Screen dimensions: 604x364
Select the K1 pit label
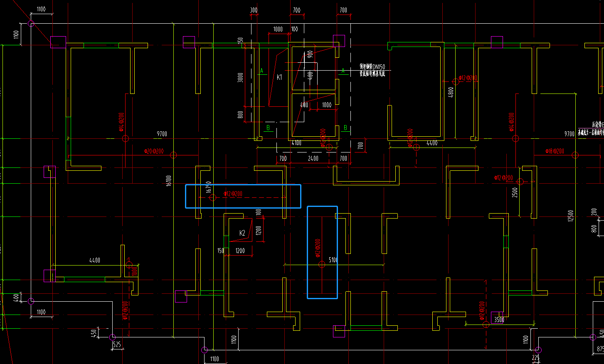click(x=279, y=77)
